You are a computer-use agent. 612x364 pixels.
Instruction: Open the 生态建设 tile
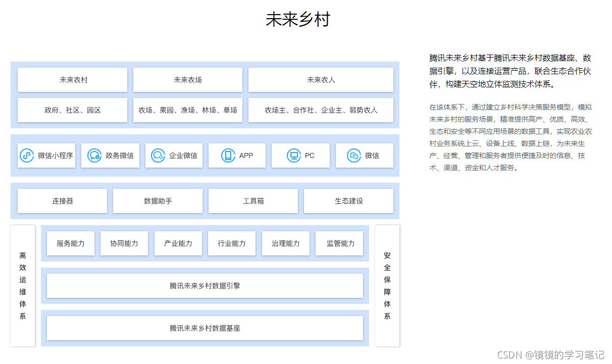coord(348,201)
